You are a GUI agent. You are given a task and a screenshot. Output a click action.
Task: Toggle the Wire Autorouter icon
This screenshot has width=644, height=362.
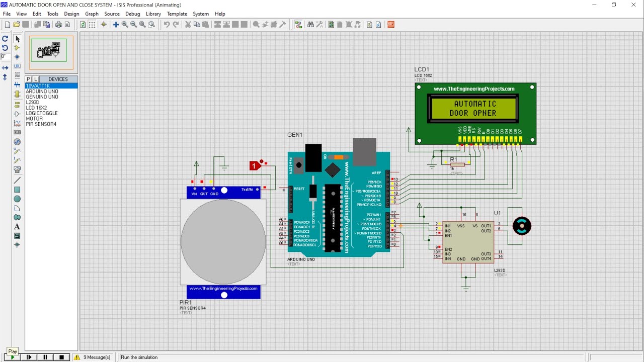pyautogui.click(x=298, y=24)
